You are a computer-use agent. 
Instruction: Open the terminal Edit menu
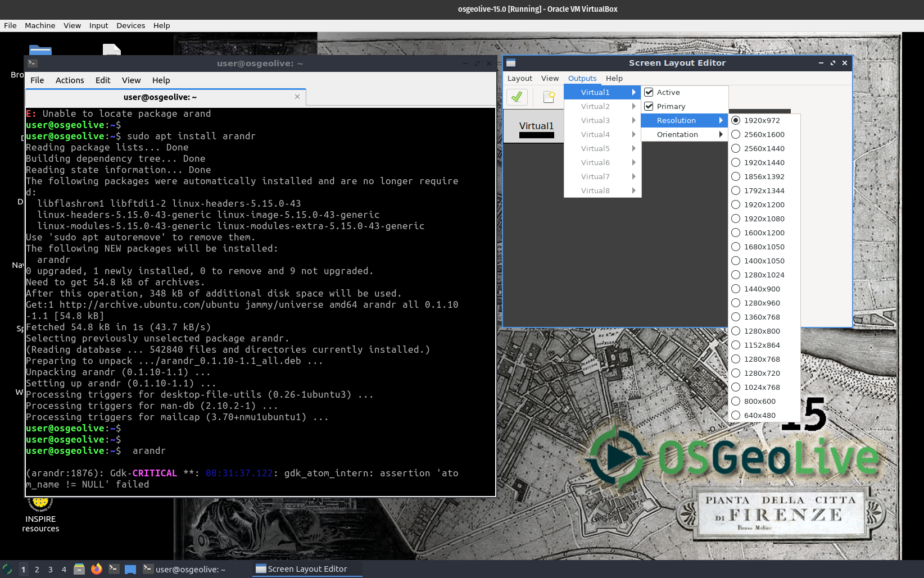point(103,80)
